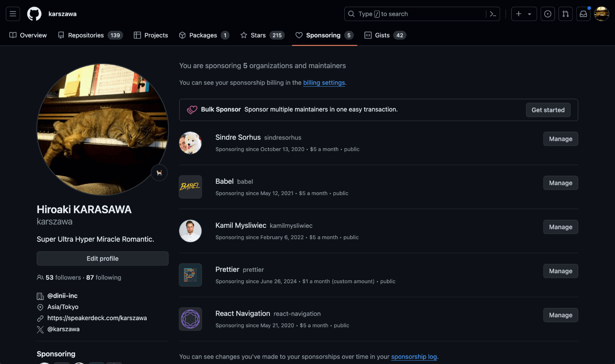Open the speakerdeck.com/karszawa link
Screen dimensions: 615x364
point(97,318)
